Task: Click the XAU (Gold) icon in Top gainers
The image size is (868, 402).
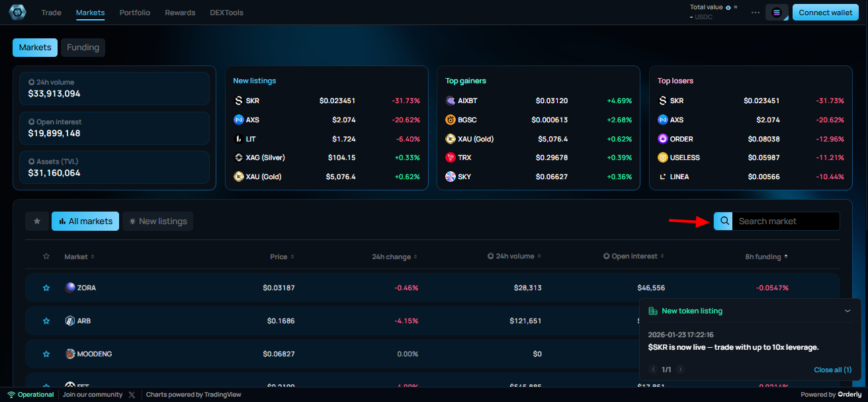Action: pos(451,140)
